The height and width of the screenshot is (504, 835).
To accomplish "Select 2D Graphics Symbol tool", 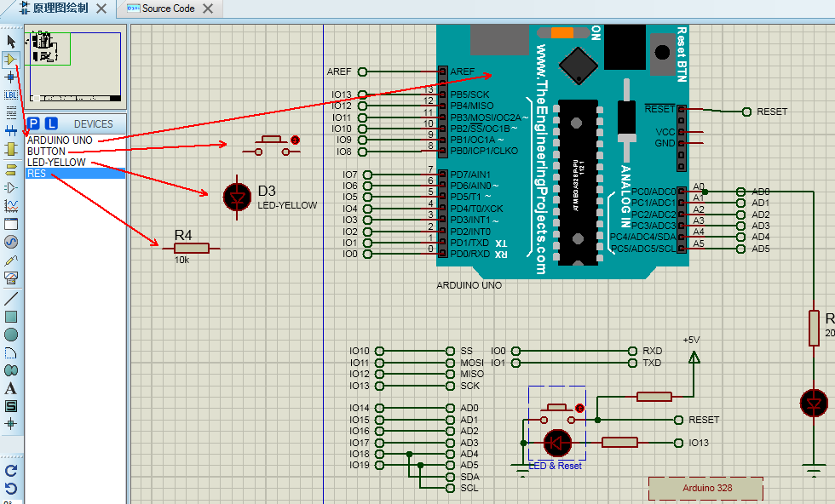I will tap(10, 407).
